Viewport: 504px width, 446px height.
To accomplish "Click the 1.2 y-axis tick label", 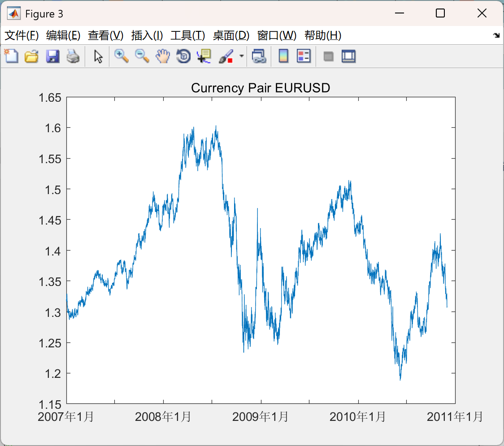I will point(53,374).
